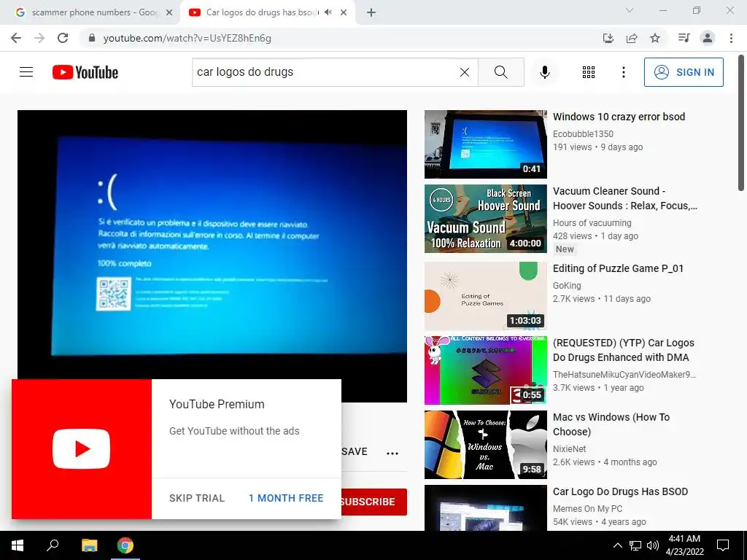
Task: Share this page from address bar
Action: coord(632,38)
